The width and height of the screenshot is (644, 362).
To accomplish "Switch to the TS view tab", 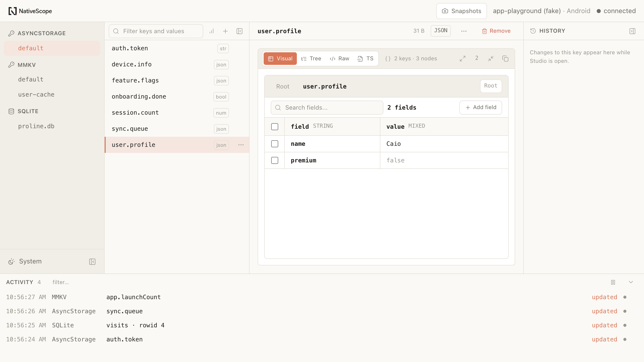I will [366, 59].
